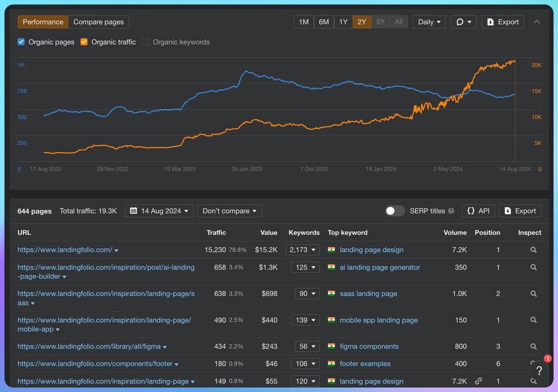Click the 'Total traffic: 19.3K' text
The image size is (558, 392).
point(88,211)
